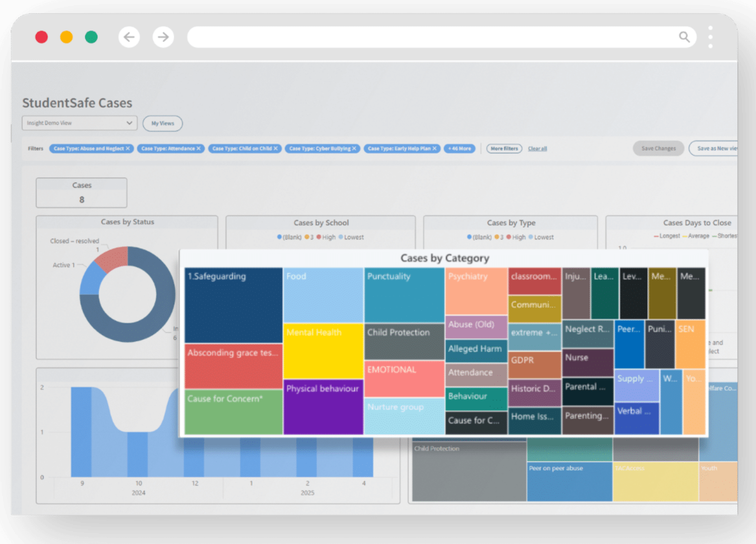The height and width of the screenshot is (544, 756).
Task: Remove the Child on Child filter chip
Action: [x=276, y=149]
